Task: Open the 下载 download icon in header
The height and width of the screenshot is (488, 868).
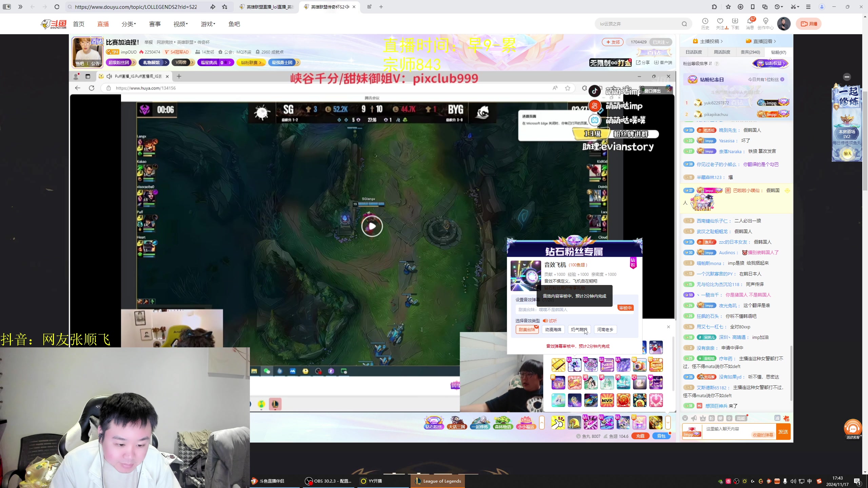Action: (x=735, y=24)
